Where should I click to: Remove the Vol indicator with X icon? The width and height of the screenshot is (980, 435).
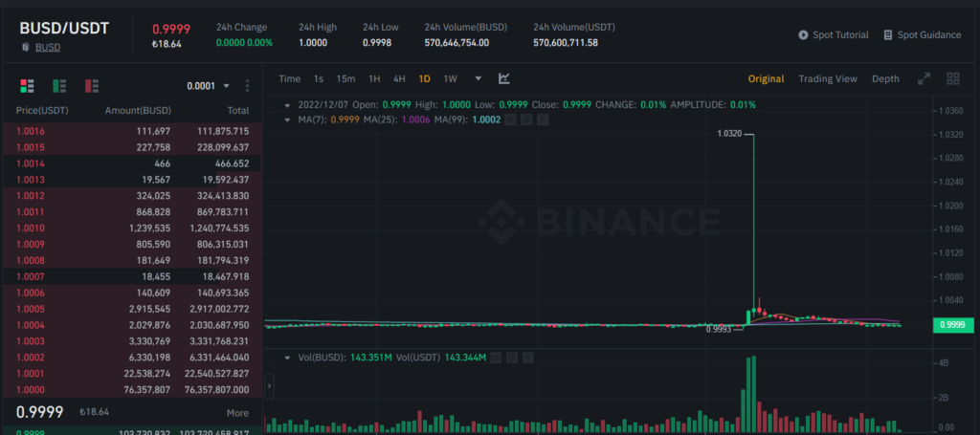pyautogui.click(x=528, y=358)
